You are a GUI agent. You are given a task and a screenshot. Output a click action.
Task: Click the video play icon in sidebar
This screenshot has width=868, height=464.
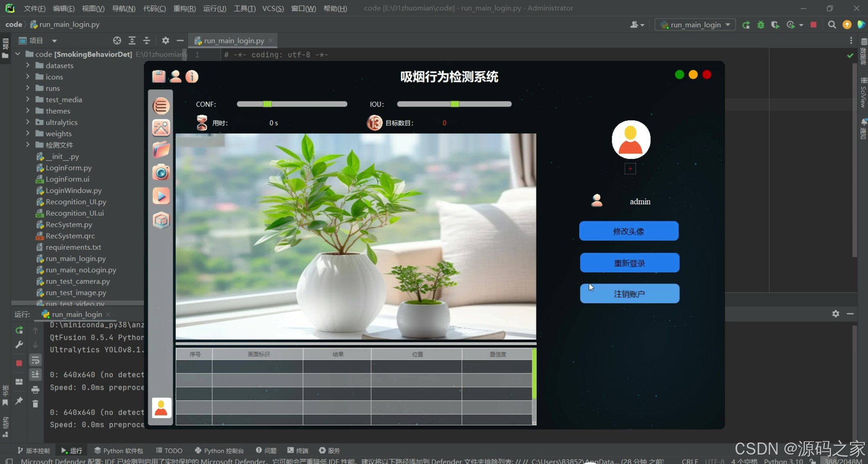point(161,196)
